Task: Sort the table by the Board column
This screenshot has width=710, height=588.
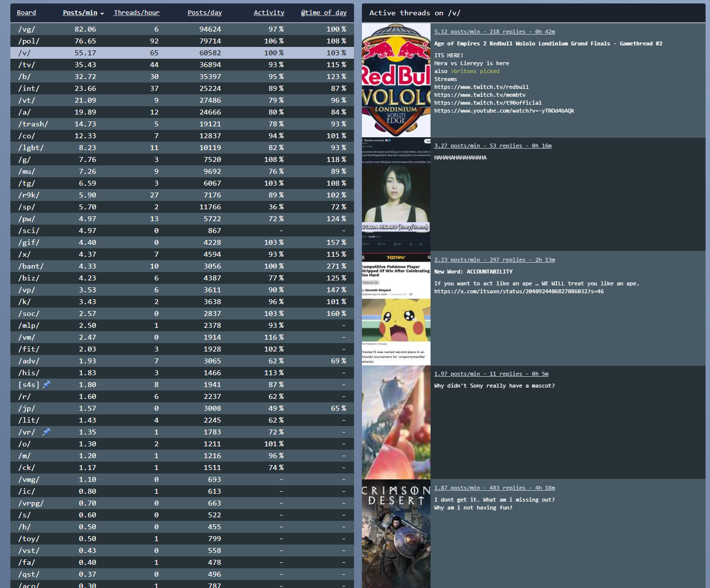Action: 26,13
